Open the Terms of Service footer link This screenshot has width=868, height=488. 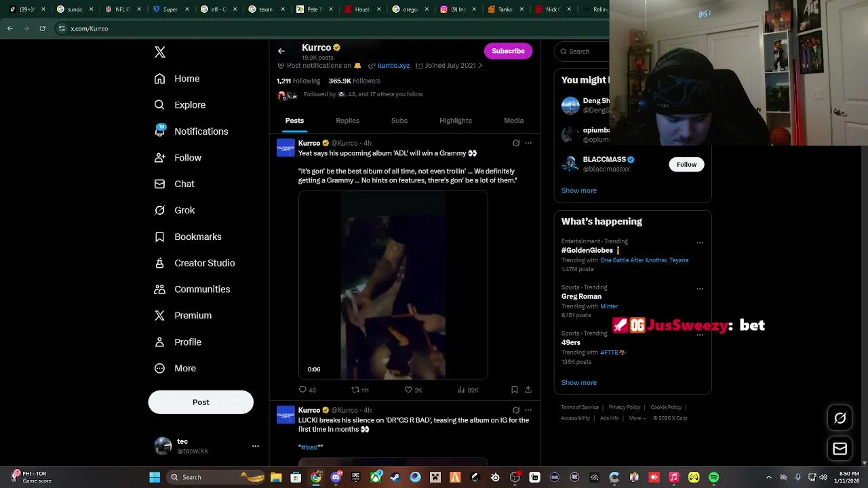coord(580,407)
